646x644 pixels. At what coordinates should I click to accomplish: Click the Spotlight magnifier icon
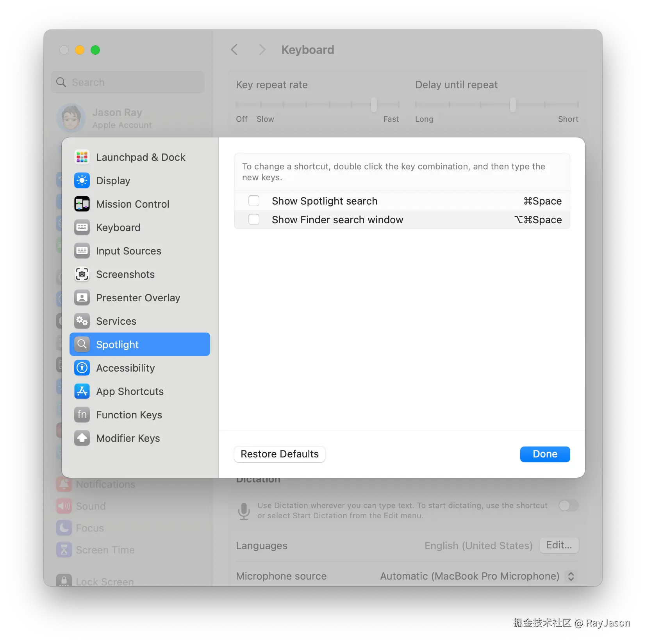click(82, 344)
